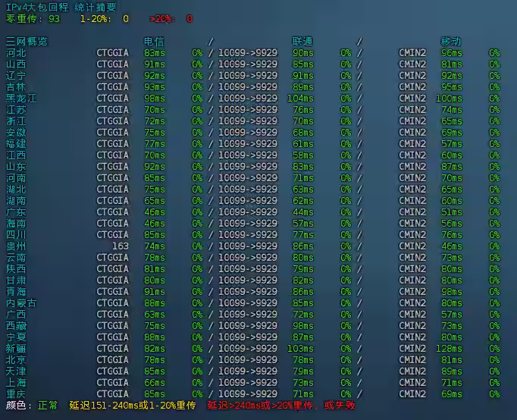Select the 重庆 province label
This screenshot has height=420, width=517.
click(16, 394)
